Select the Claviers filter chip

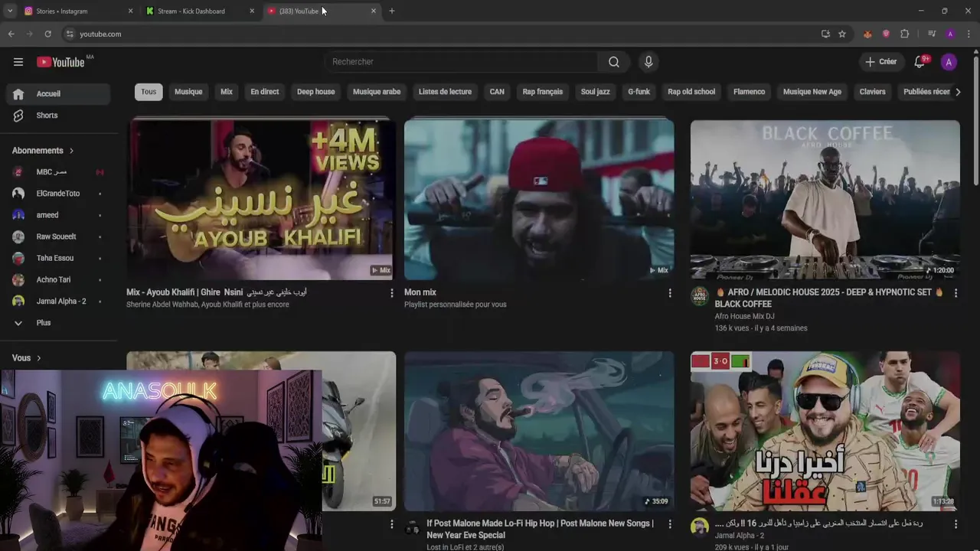click(872, 92)
